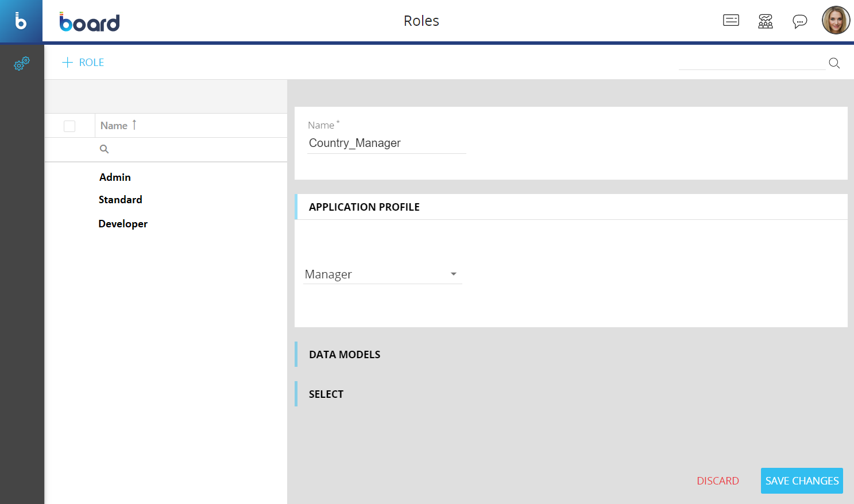
Task: Collapse the APPLICATION PROFILE section
Action: pos(364,207)
